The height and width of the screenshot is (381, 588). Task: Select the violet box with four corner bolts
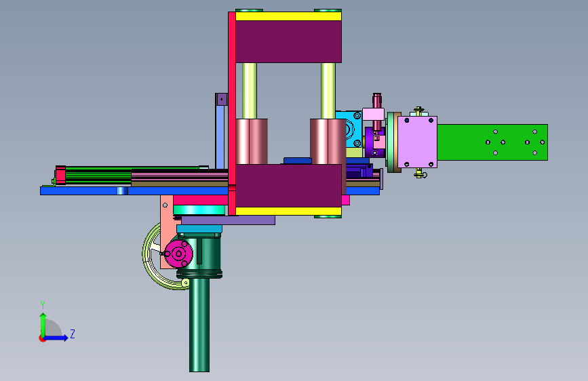(x=417, y=142)
